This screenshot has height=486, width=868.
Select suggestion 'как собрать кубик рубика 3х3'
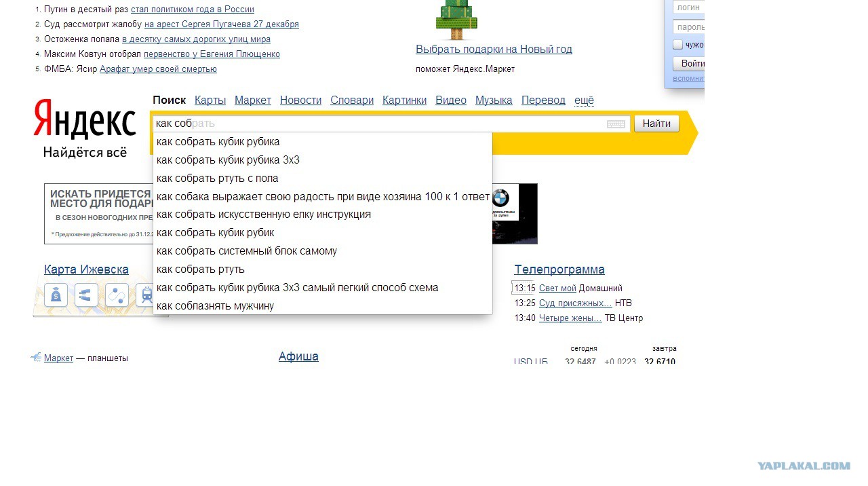pyautogui.click(x=323, y=160)
